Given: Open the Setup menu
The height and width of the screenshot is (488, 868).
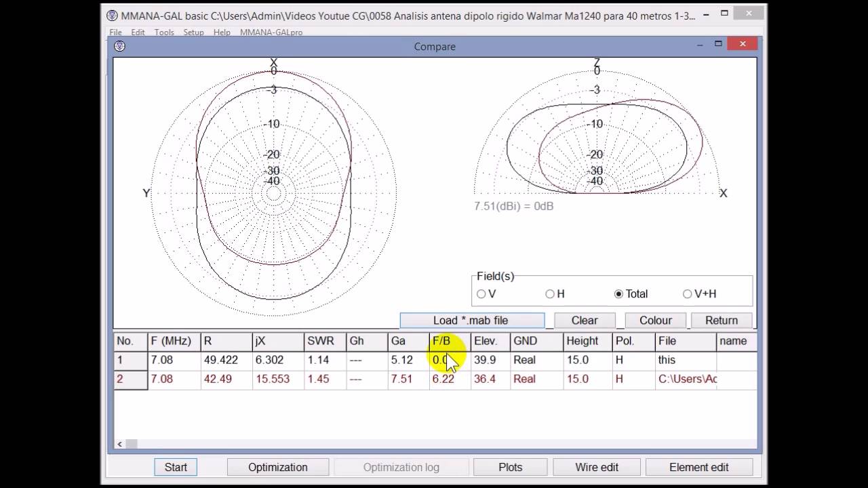Looking at the screenshot, I should tap(193, 32).
